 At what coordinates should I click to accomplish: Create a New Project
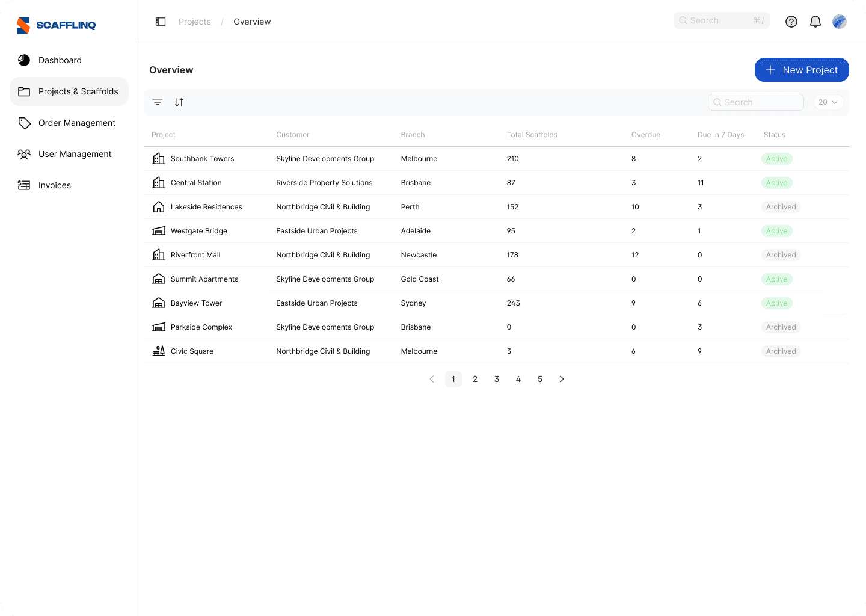(802, 70)
